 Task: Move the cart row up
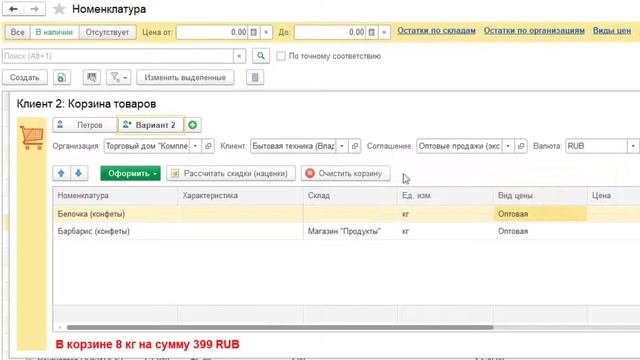61,173
